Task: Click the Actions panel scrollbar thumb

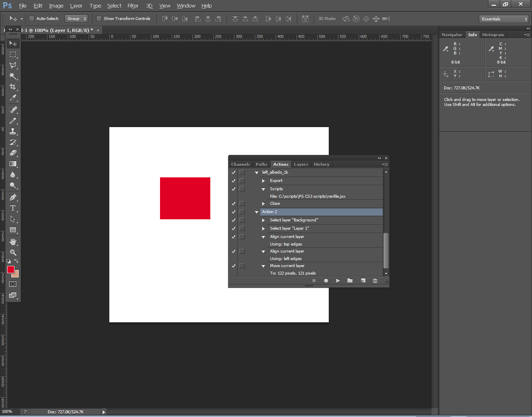Action: pyautogui.click(x=386, y=250)
